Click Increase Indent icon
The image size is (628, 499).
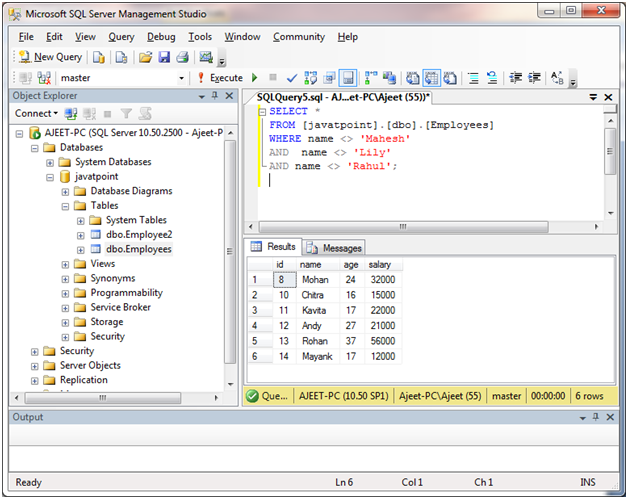[534, 78]
